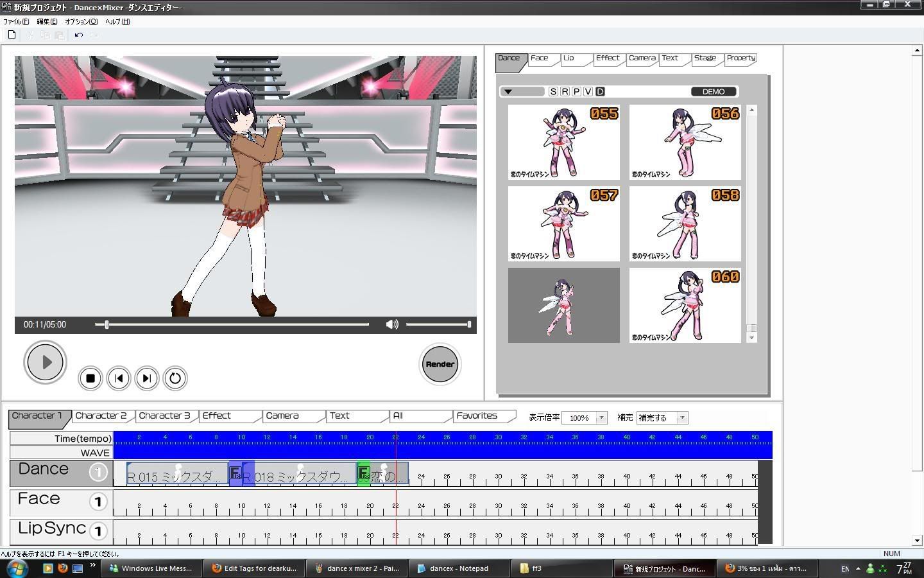The image size is (924, 578).
Task: Select the highlighted grey dance thumbnail
Action: tap(564, 305)
